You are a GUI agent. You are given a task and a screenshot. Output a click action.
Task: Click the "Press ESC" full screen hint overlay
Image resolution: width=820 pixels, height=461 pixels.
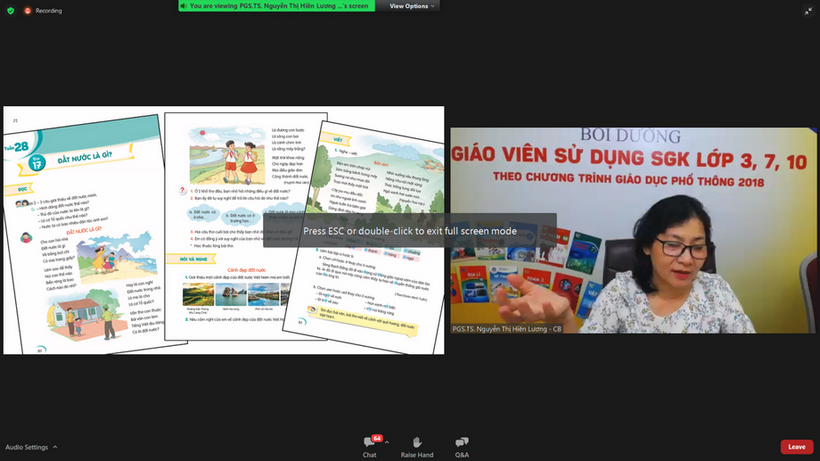tap(410, 231)
